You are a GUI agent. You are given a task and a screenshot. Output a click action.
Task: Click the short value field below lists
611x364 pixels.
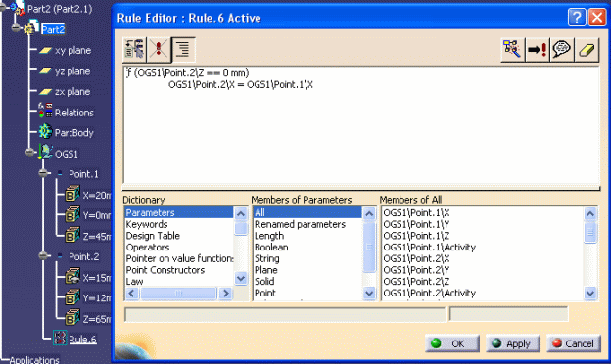508,314
